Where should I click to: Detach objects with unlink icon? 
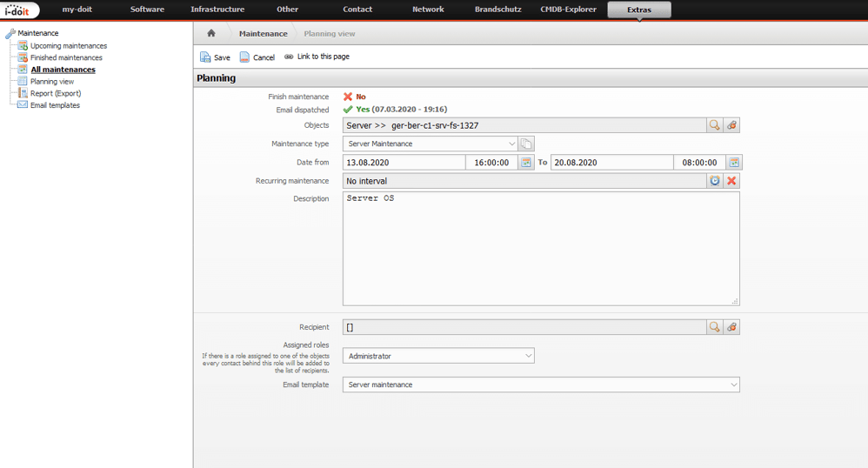731,125
